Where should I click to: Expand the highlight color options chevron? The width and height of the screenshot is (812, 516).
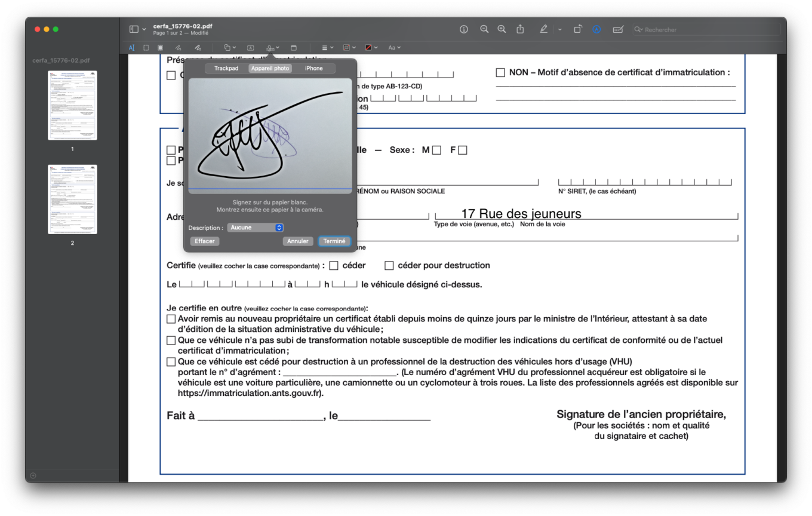click(559, 29)
